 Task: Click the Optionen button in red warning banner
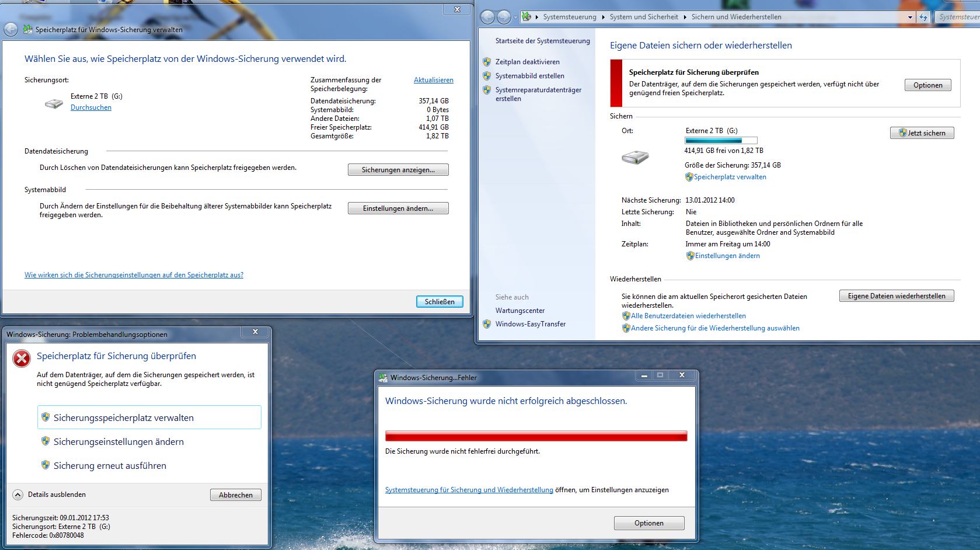pyautogui.click(x=928, y=85)
